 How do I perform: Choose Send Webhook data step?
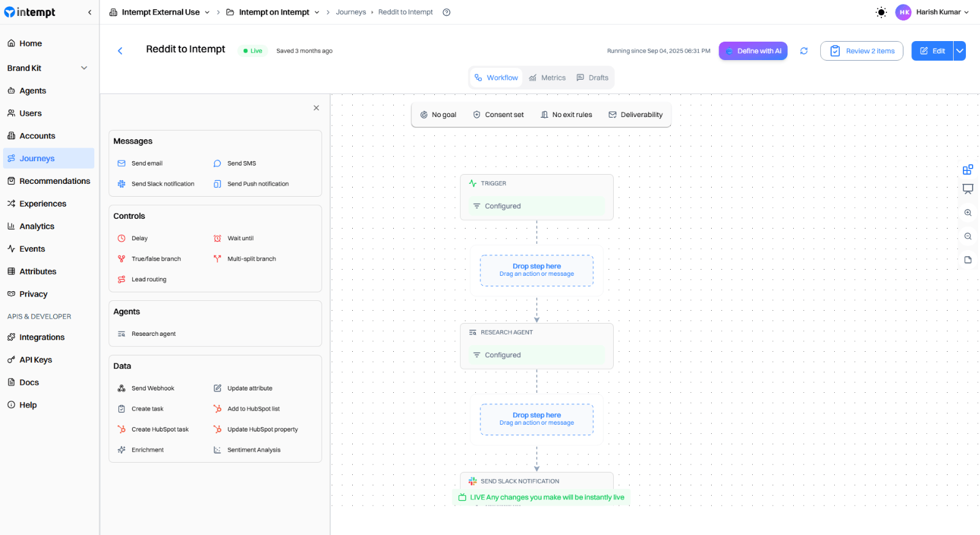pyautogui.click(x=146, y=389)
